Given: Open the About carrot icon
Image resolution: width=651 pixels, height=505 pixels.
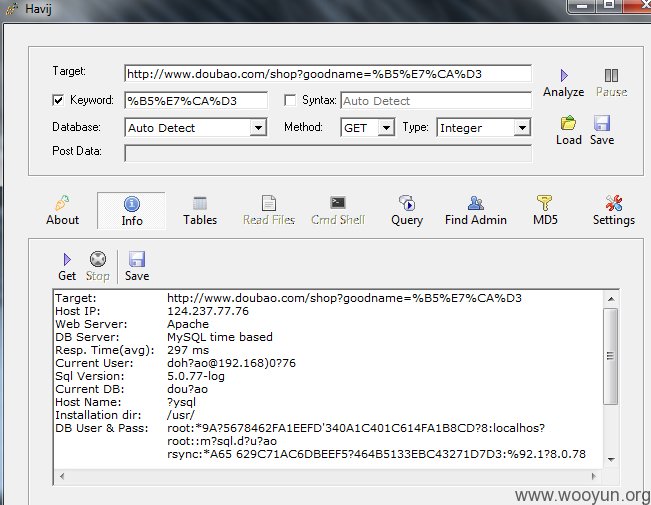Looking at the screenshot, I should coord(62,203).
